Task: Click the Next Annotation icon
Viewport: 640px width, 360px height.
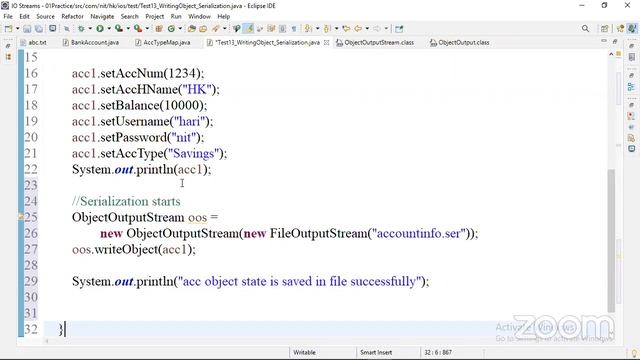Action: click(308, 29)
